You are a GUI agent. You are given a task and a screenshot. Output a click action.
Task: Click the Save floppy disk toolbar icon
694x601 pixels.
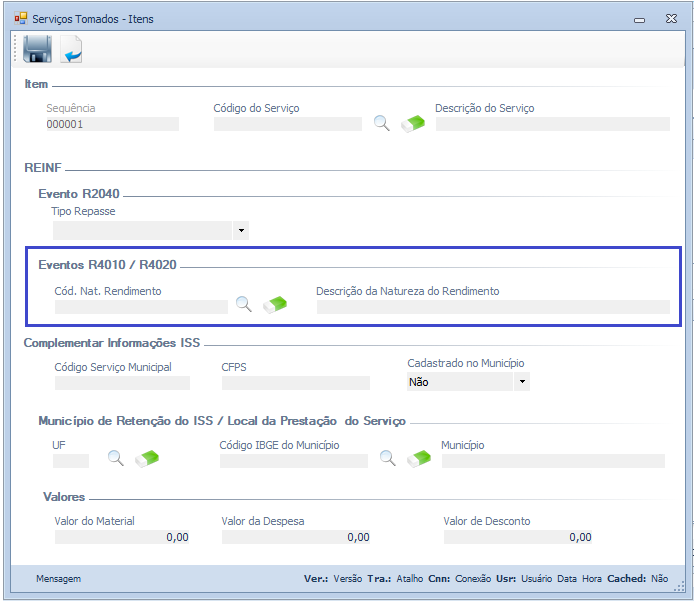pos(37,49)
